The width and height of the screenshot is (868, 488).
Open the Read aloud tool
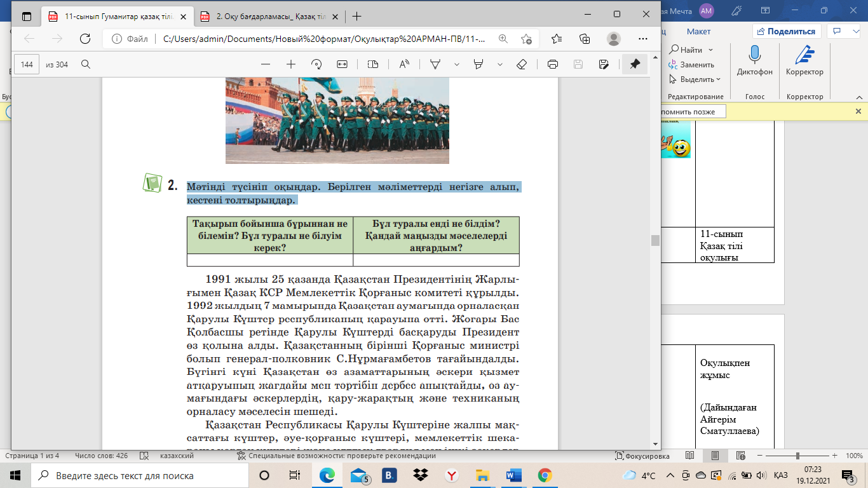[404, 64]
